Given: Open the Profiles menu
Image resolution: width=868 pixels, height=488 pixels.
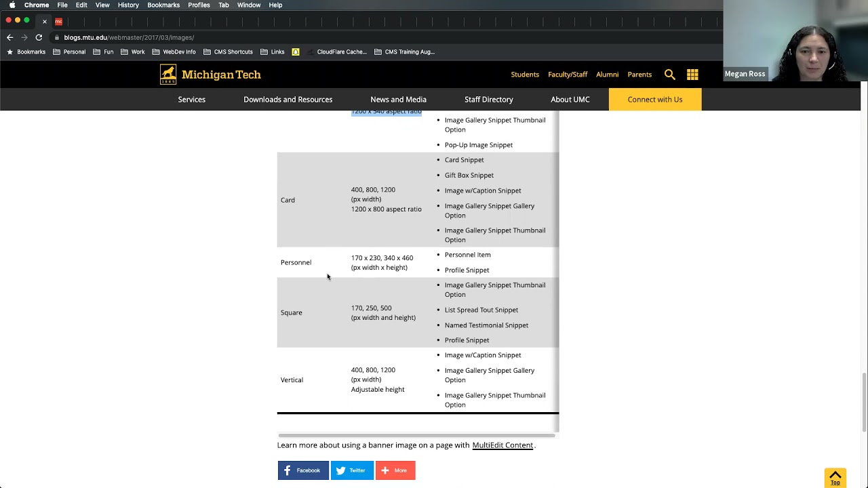Looking at the screenshot, I should [199, 5].
